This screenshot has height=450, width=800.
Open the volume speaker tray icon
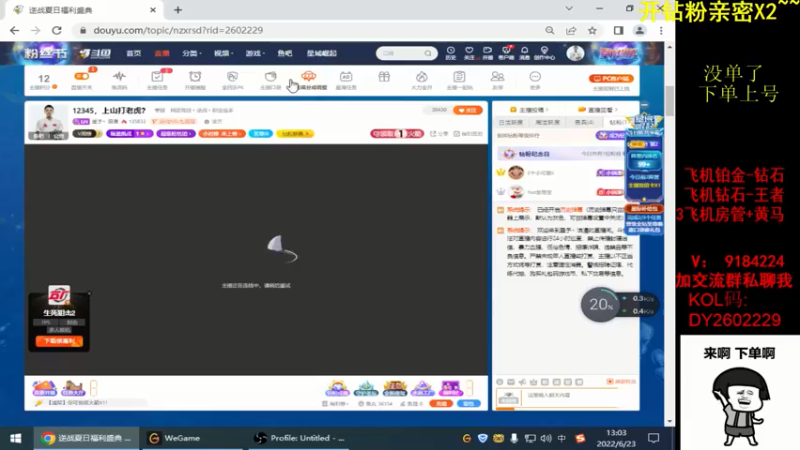[x=545, y=438]
